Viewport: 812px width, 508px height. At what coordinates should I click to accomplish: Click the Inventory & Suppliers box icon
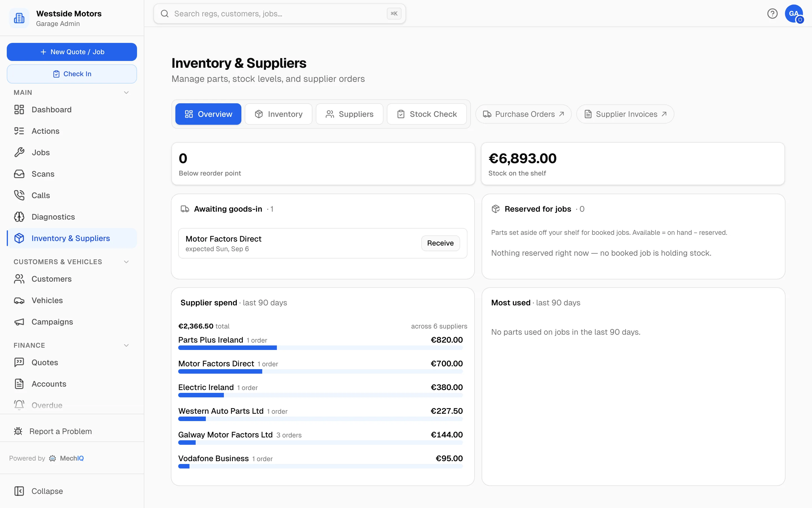(x=19, y=238)
